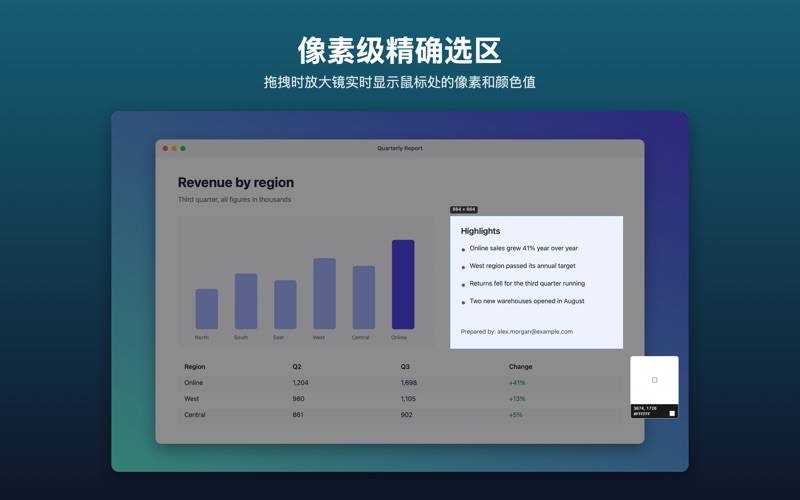
Task: Click the West bar in the chart
Action: [x=324, y=294]
